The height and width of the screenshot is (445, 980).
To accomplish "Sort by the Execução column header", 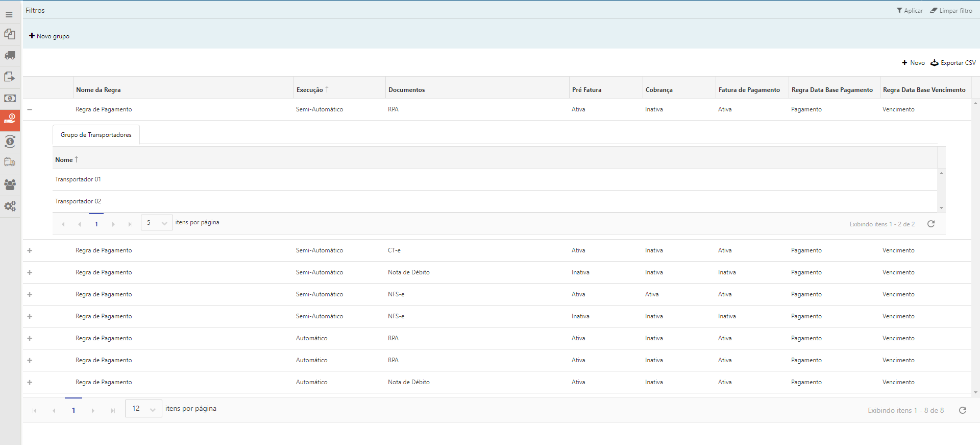I will click(x=310, y=90).
